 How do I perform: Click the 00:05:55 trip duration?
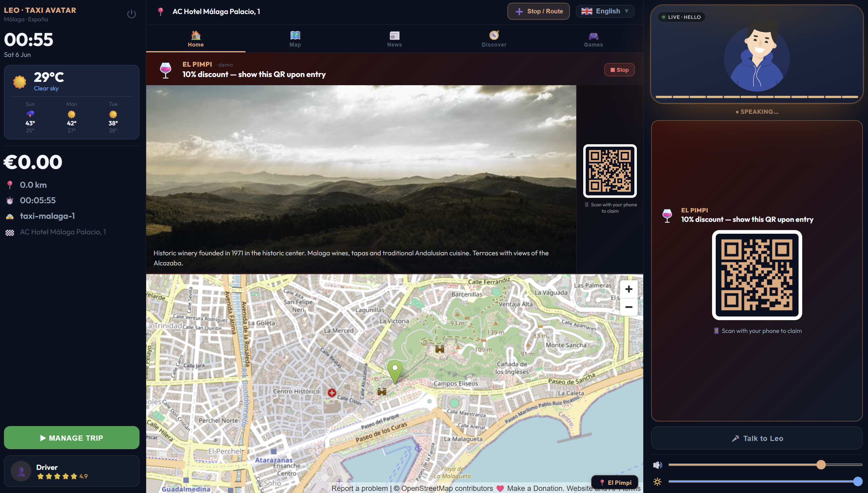point(37,201)
